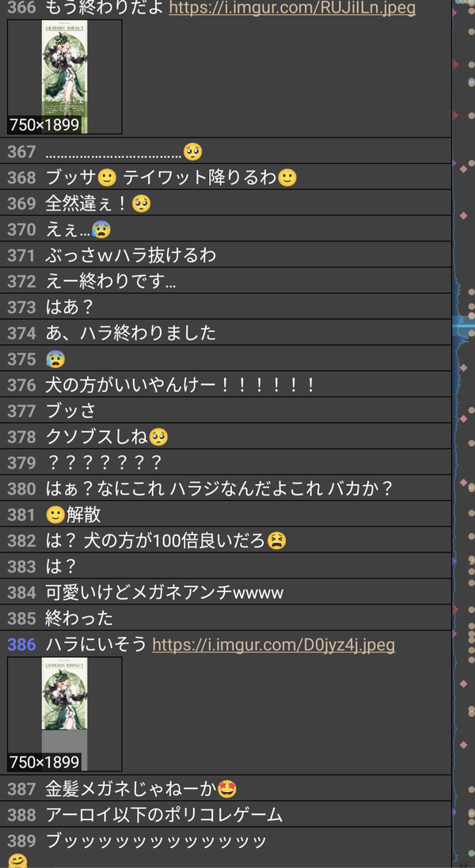Select text えー終わりです…
The image size is (475, 868).
click(111, 281)
